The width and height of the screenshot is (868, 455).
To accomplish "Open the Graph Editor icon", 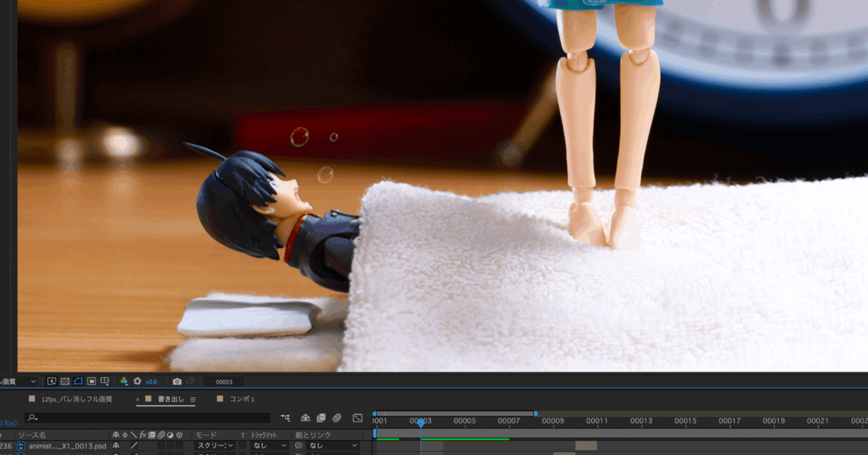I will point(358,418).
